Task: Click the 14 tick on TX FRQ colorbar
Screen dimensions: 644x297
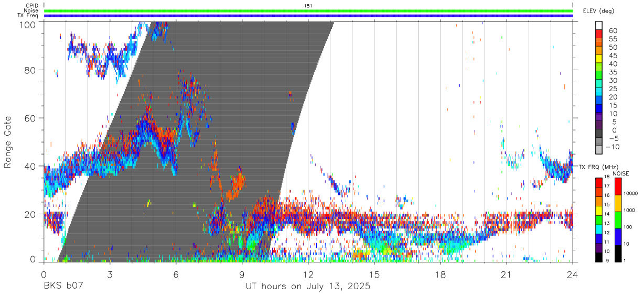Action: tap(607, 214)
